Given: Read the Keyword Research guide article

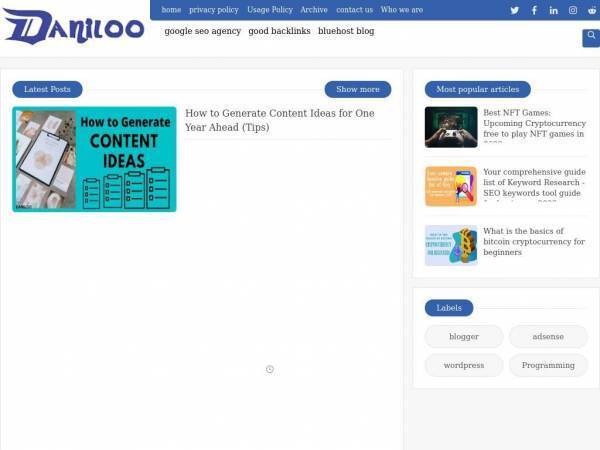Looking at the screenshot, I should tap(535, 185).
